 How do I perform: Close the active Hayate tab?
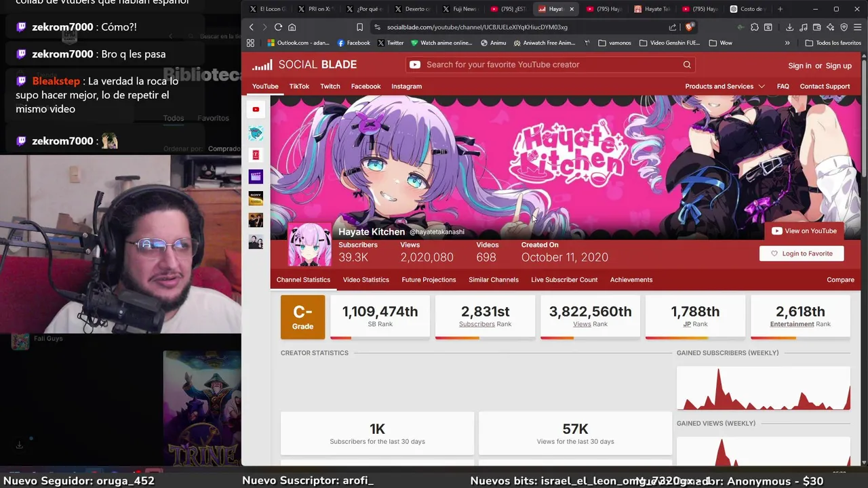(572, 9)
